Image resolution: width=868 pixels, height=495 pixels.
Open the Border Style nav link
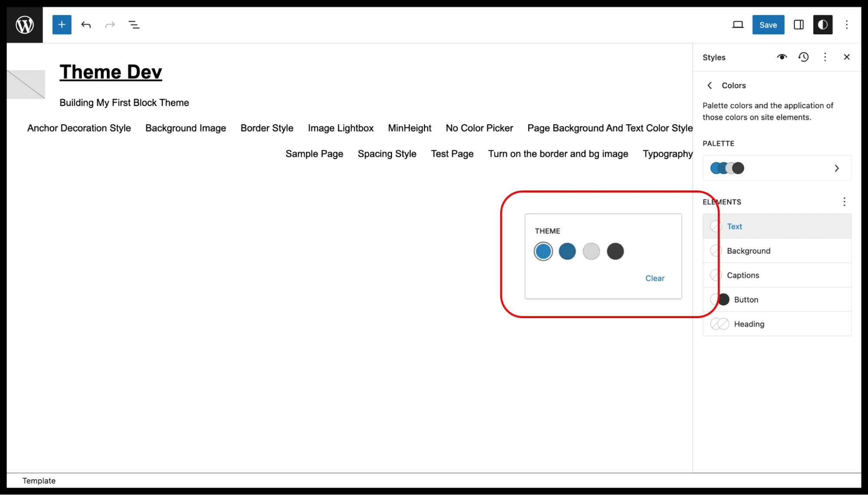(267, 128)
